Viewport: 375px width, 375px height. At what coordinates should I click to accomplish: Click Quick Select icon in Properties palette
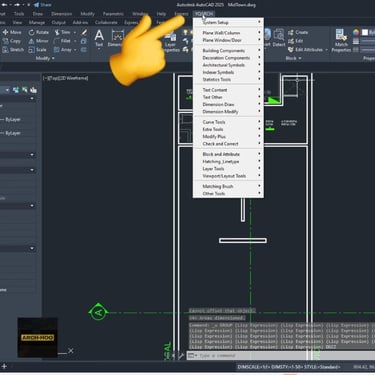click(33, 90)
